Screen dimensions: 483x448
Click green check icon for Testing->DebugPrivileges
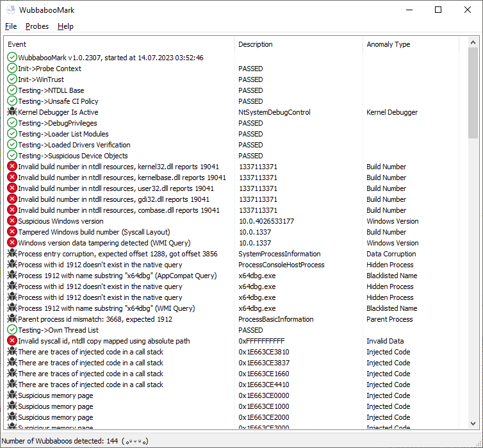tap(12, 123)
